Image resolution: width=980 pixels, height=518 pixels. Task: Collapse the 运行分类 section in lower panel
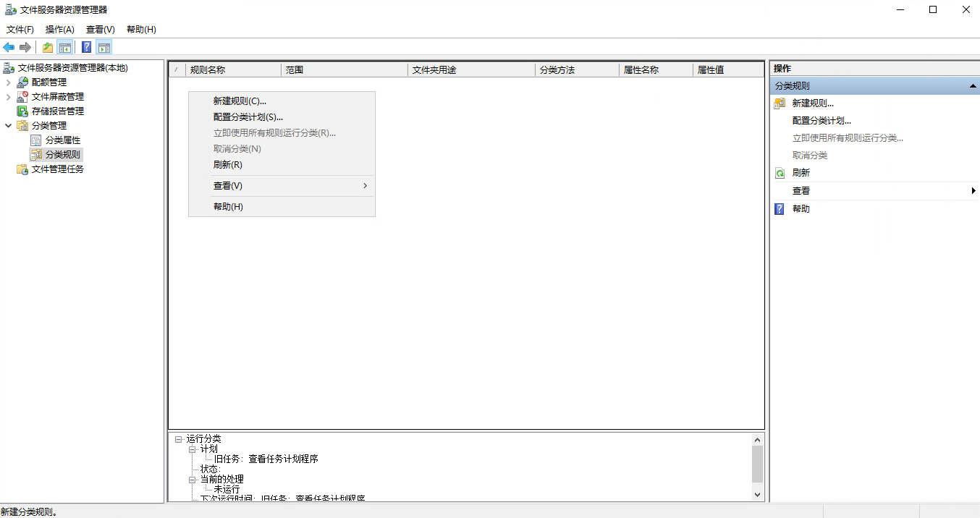point(178,439)
